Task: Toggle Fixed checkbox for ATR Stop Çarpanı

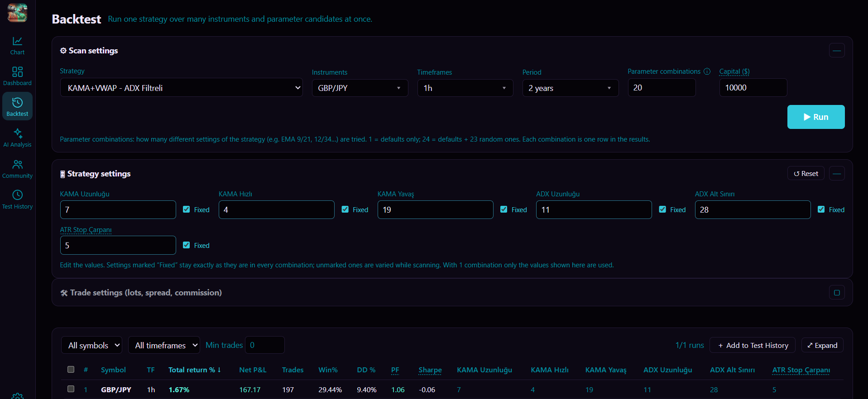Action: tap(186, 245)
